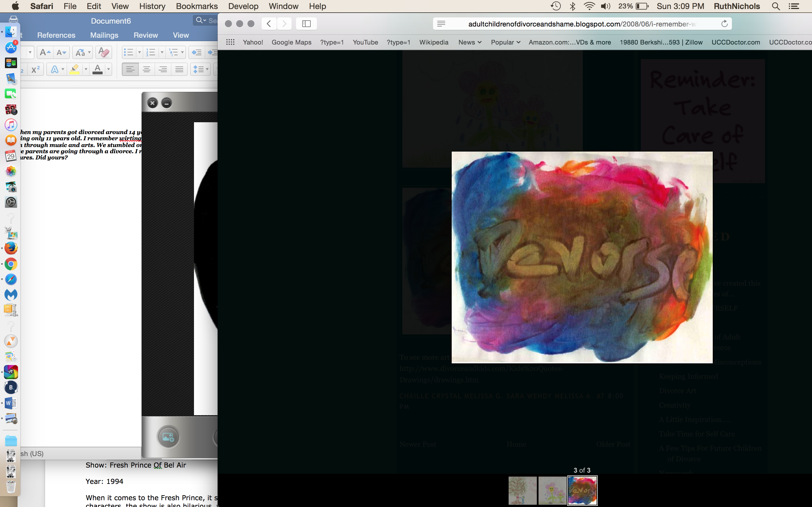Expand the Popular bookmarks dropdown
The width and height of the screenshot is (812, 507).
505,42
